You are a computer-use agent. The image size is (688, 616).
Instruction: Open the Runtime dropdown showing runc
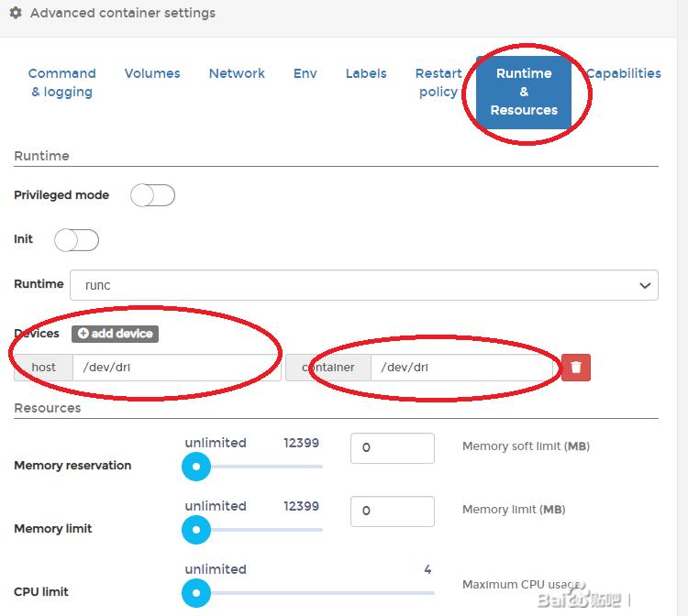pyautogui.click(x=364, y=285)
